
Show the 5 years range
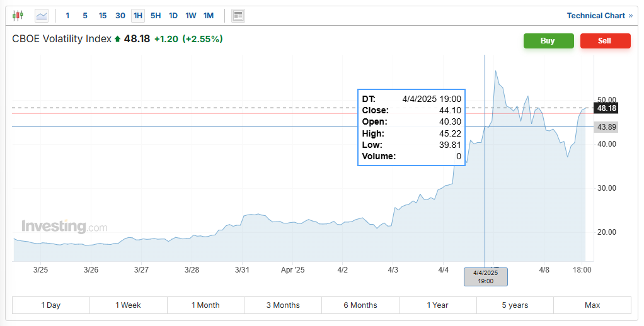pos(515,305)
